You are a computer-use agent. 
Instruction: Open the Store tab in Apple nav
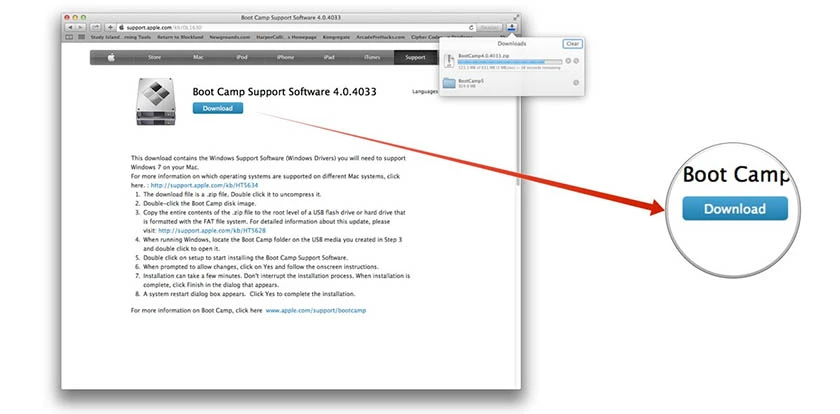coord(154,57)
